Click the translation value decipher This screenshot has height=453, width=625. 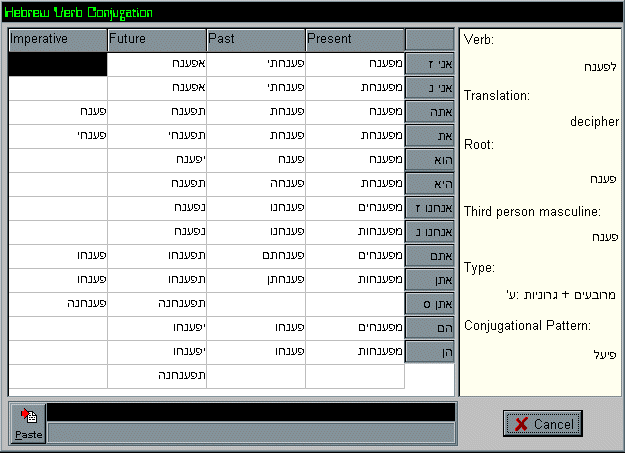pos(594,122)
